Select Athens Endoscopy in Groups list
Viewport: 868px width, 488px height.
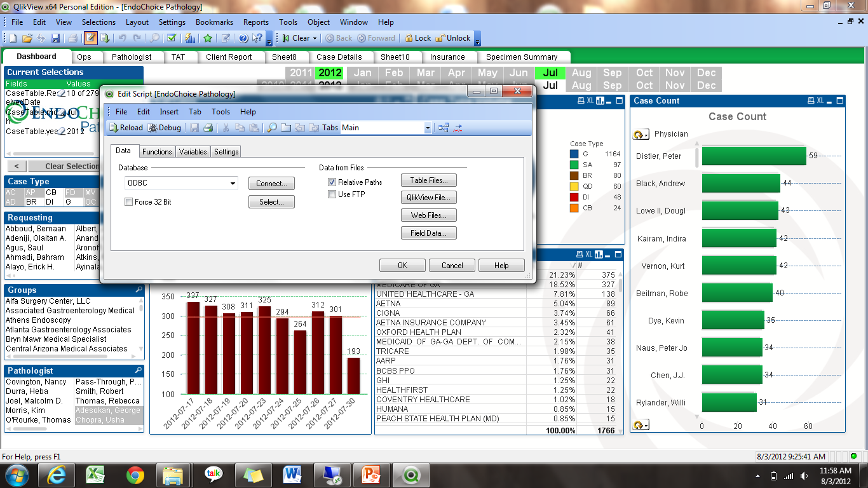click(38, 320)
